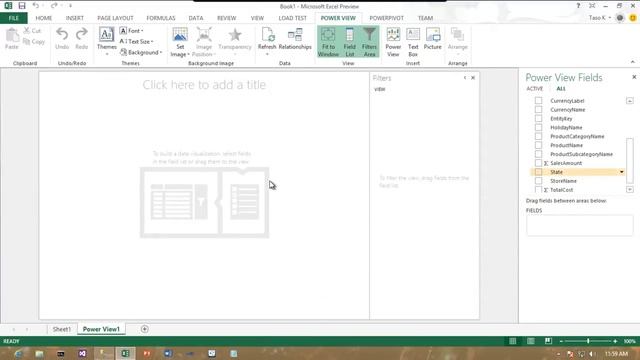
Task: Toggle the Field List pane
Action: tap(350, 42)
